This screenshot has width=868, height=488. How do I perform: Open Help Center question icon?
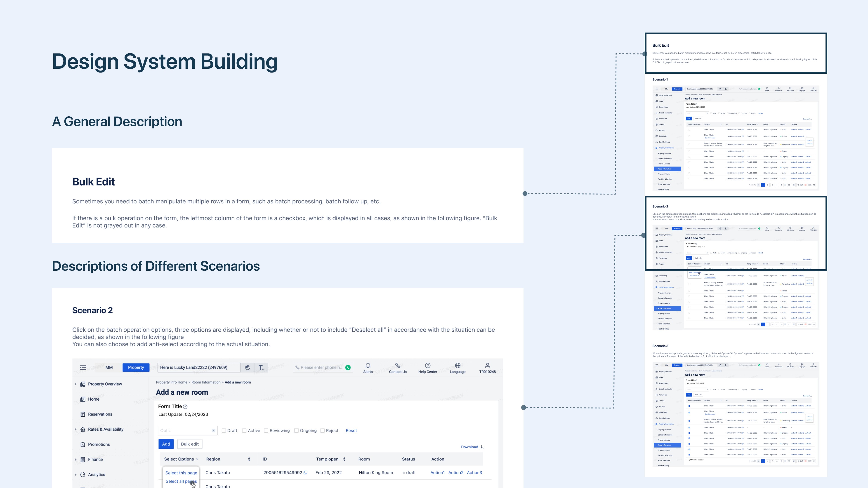(428, 365)
